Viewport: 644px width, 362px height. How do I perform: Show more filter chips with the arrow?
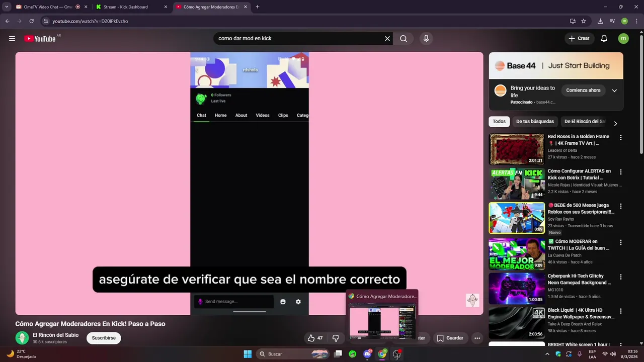click(x=615, y=123)
